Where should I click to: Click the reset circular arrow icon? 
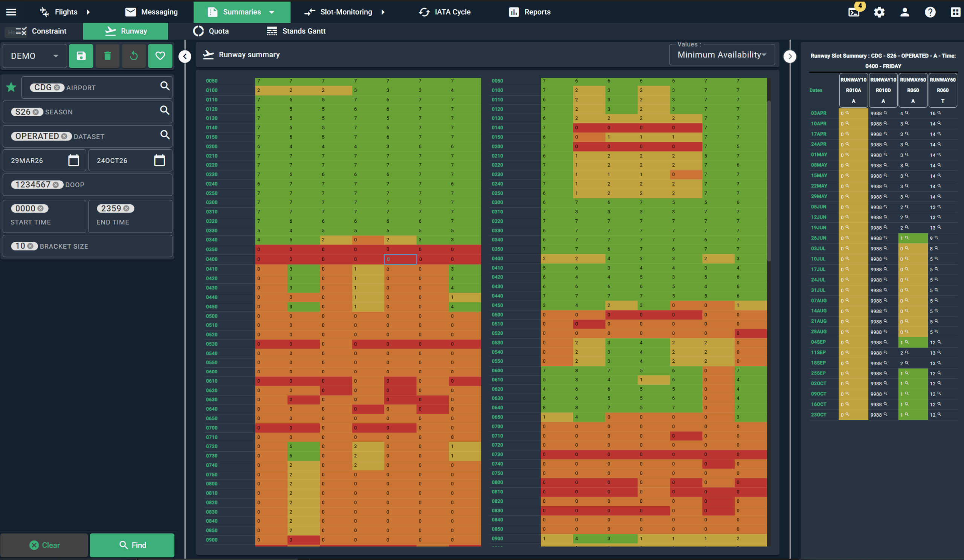tap(134, 56)
